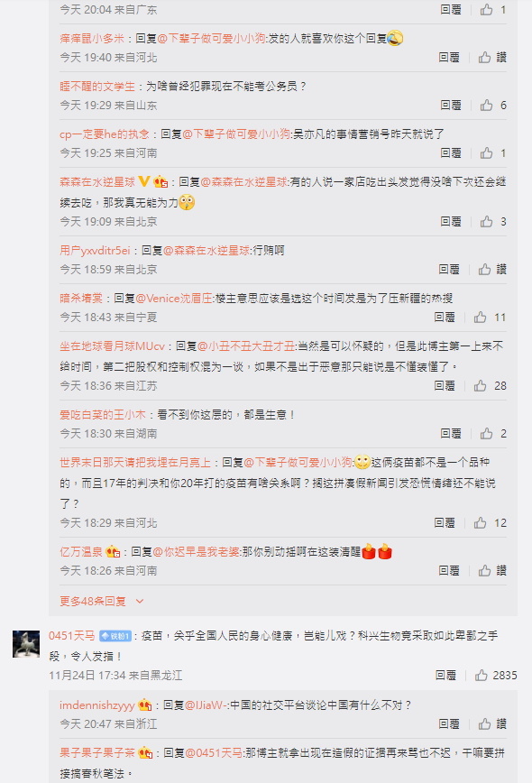Like imdennishzyyy's reply
Screen dimensions: 532x783
pyautogui.click(x=484, y=723)
